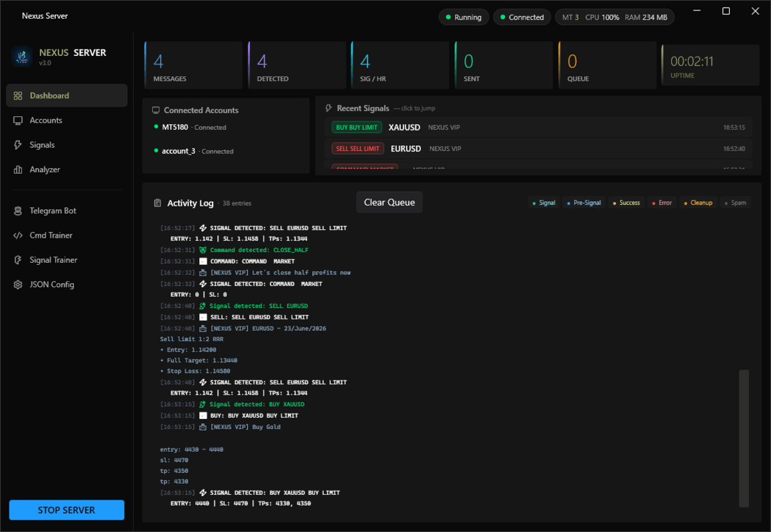Screen dimensions: 771x532
Task: Toggle the Spam log filter
Action: (735, 202)
